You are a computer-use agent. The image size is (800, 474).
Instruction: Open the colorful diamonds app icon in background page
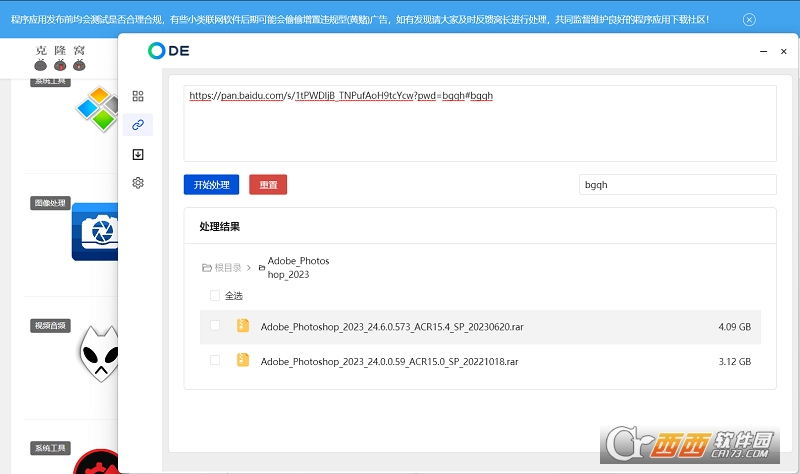97,108
